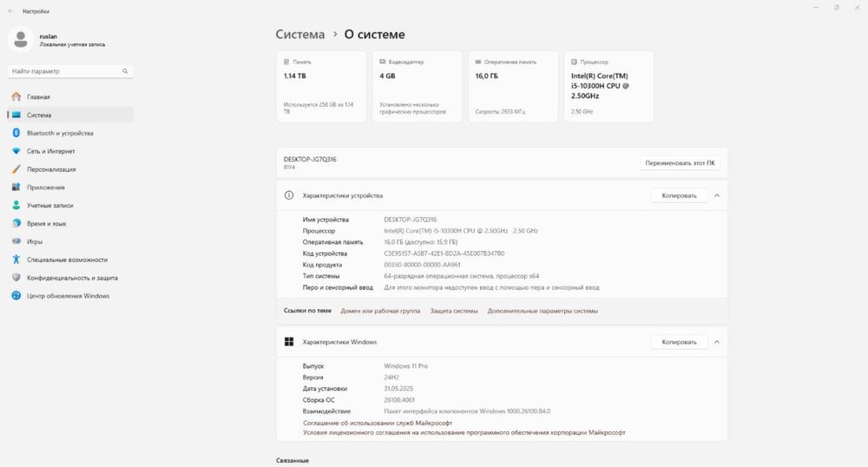Open Защита системы link
Viewport: 868px width, 467px height.
(454, 311)
